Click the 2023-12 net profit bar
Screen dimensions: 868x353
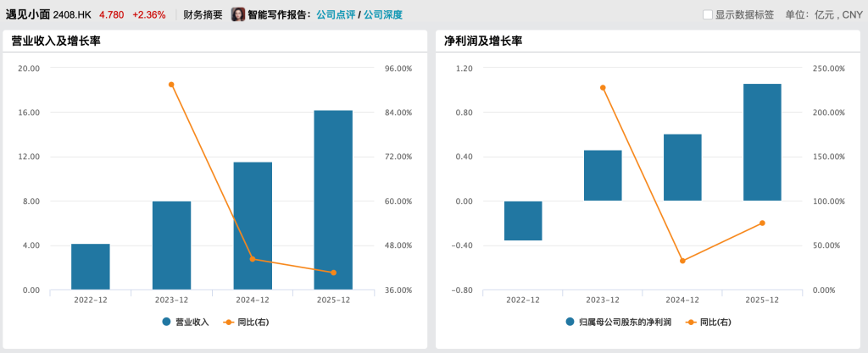[x=603, y=176]
